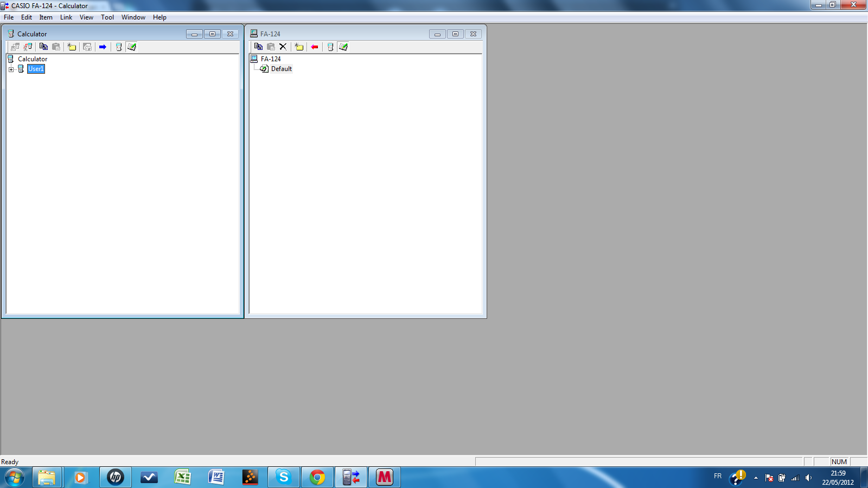Image resolution: width=868 pixels, height=488 pixels.
Task: Click the HP icon on the taskbar
Action: click(115, 478)
